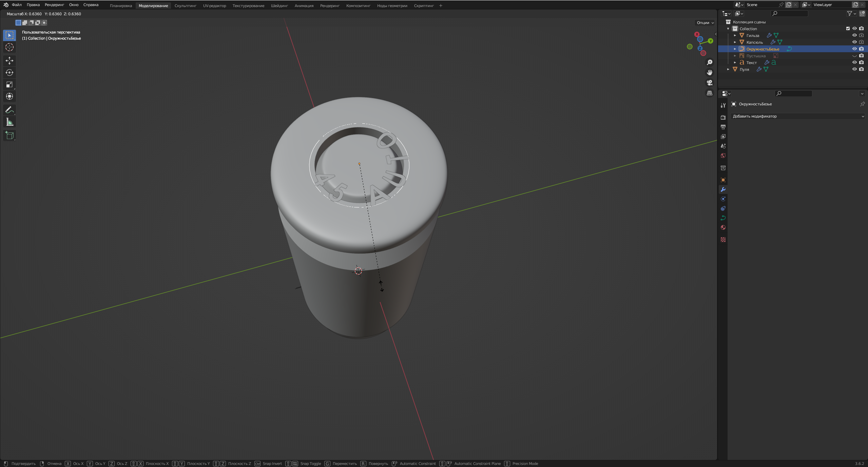Open the Рендеринг menu in top bar
The image size is (868, 467).
coord(54,5)
